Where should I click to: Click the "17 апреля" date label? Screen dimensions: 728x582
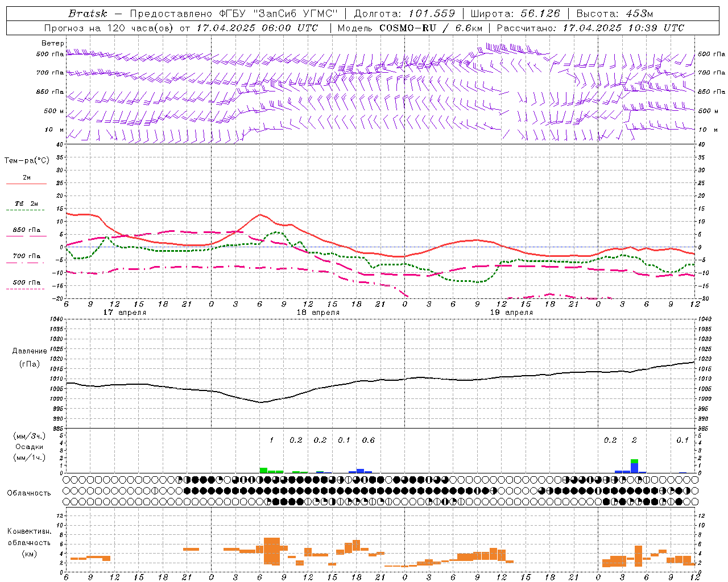(125, 313)
